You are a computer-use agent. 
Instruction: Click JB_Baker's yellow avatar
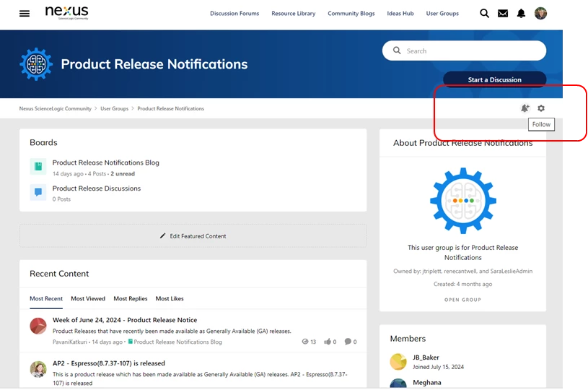(398, 362)
